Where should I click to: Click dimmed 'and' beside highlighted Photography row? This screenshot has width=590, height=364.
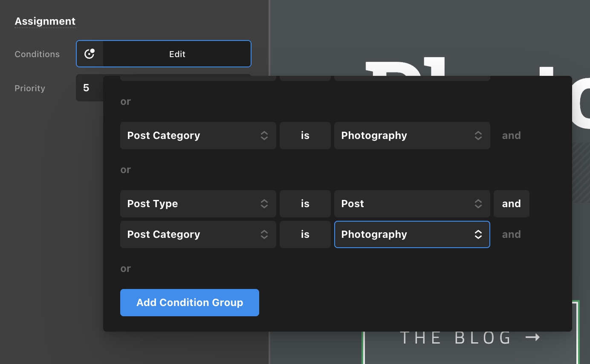(x=512, y=234)
